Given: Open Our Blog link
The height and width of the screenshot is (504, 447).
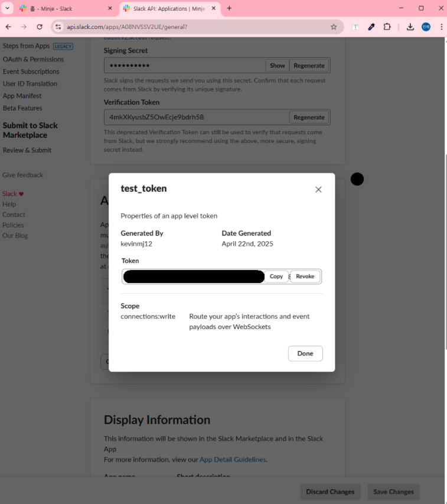Looking at the screenshot, I should pos(15,235).
